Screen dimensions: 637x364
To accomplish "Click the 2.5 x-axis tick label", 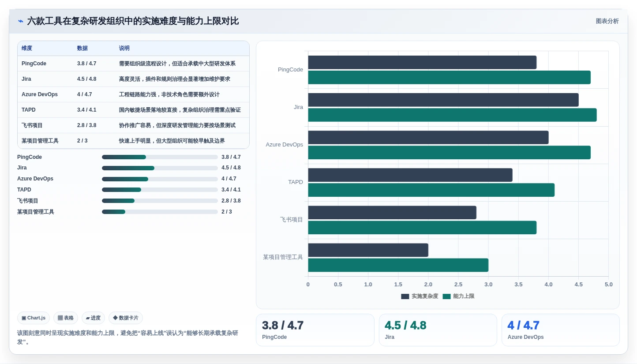I will [x=458, y=285].
